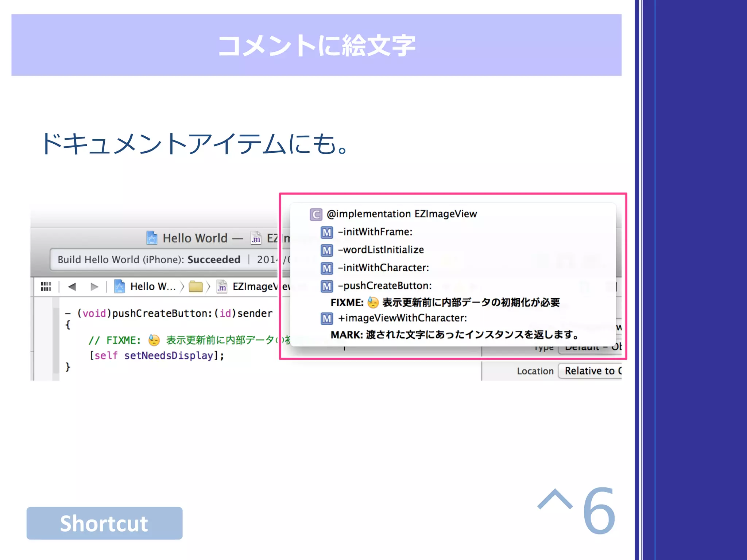Click the [self setNeedsDisplay]; code line

(157, 355)
